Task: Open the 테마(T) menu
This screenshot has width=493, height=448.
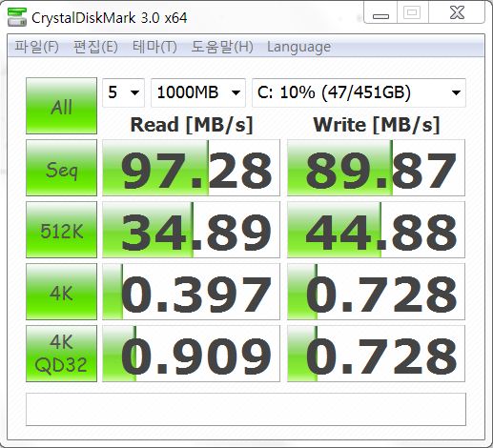Action: 154,47
